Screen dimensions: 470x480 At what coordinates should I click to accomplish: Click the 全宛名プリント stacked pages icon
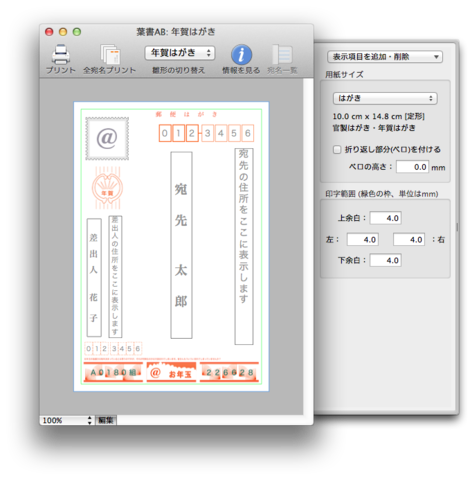click(110, 54)
